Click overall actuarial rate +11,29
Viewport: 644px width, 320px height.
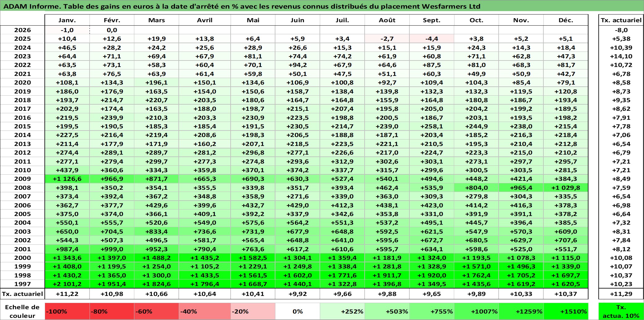point(621,294)
